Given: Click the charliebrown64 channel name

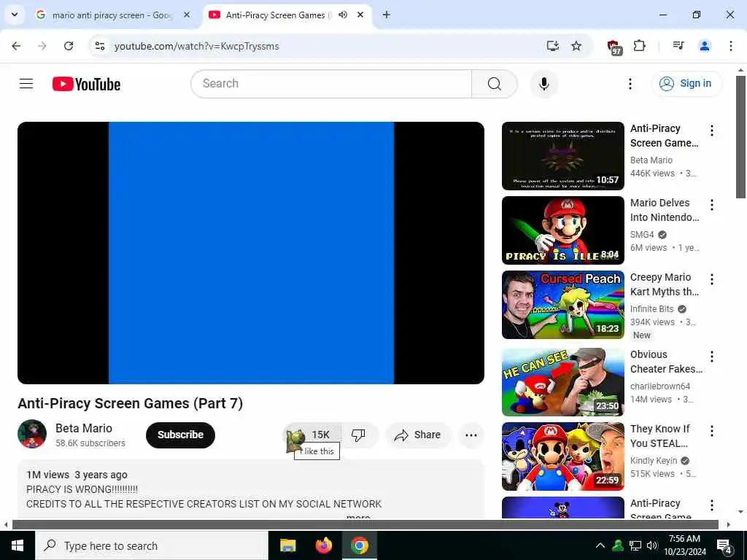Looking at the screenshot, I should point(659,386).
